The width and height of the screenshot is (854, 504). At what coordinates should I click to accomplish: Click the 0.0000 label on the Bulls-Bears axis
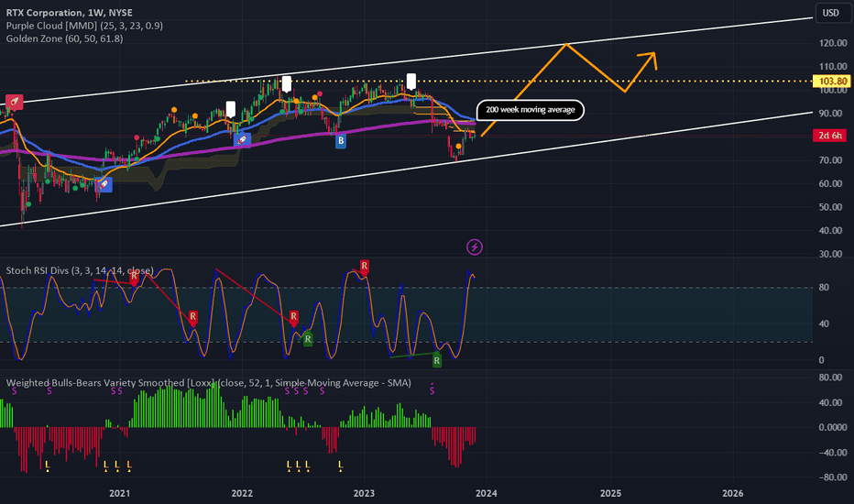(x=833, y=428)
